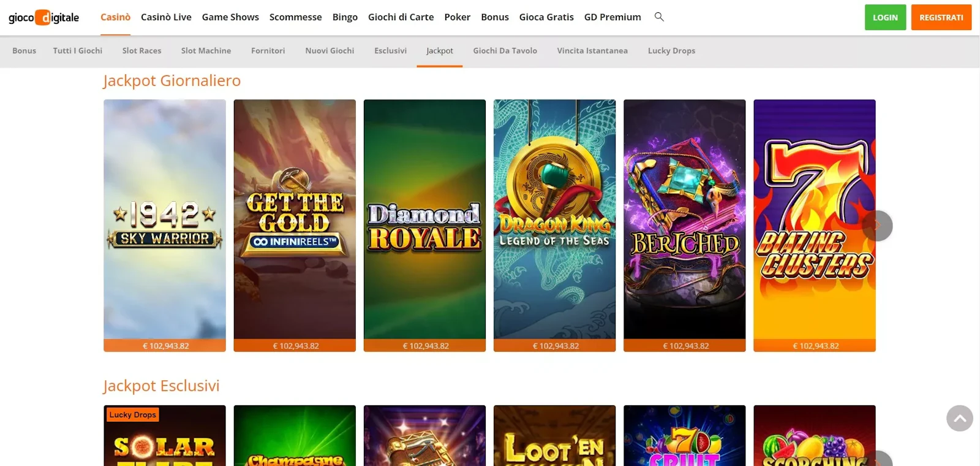Image resolution: width=980 pixels, height=466 pixels.
Task: Open the GD Premium menu link
Action: tap(612, 17)
